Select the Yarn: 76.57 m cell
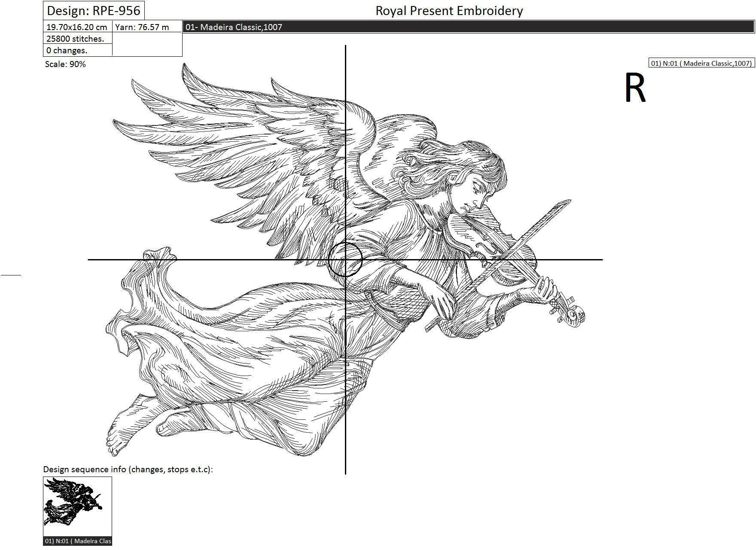The width and height of the screenshot is (756, 550). tap(142, 27)
